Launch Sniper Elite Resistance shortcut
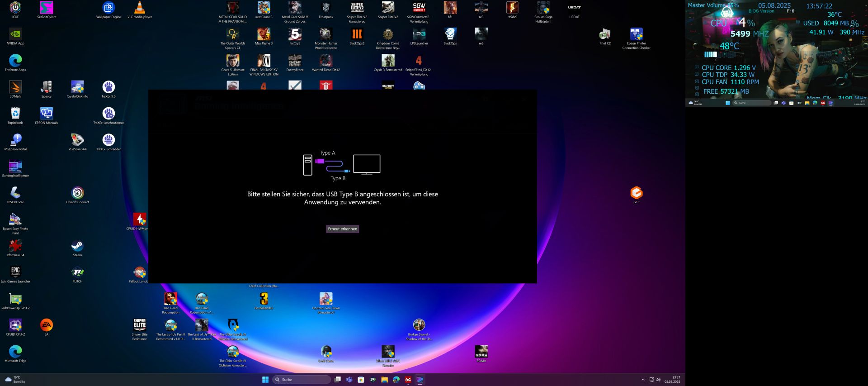The height and width of the screenshot is (386, 868). [x=140, y=330]
